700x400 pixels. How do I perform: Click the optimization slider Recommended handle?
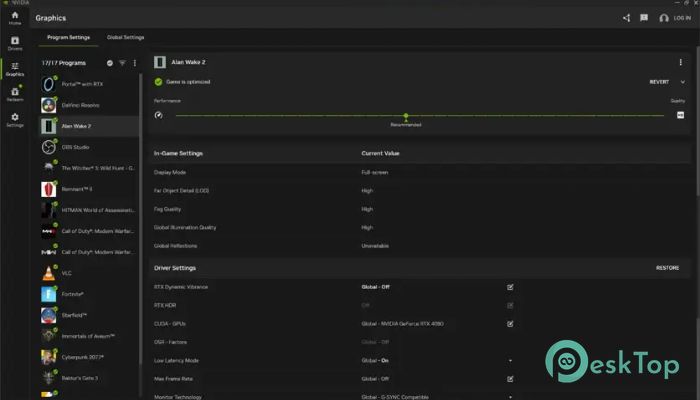pos(406,116)
